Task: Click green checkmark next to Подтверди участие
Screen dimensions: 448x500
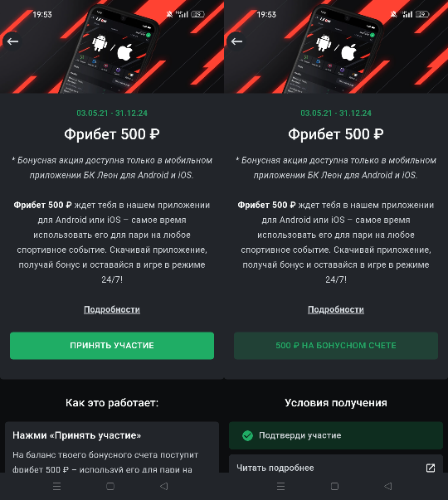Action: 247,435
